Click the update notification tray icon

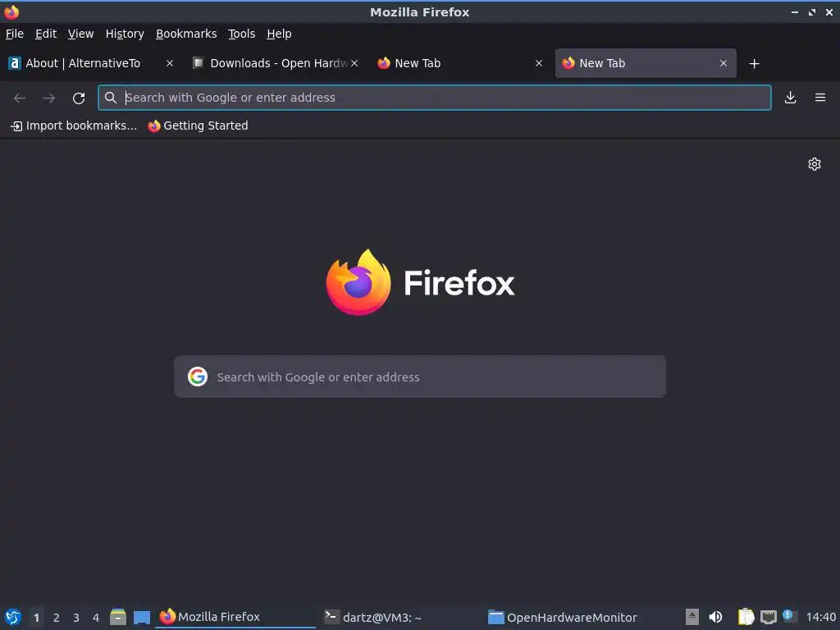(x=788, y=615)
